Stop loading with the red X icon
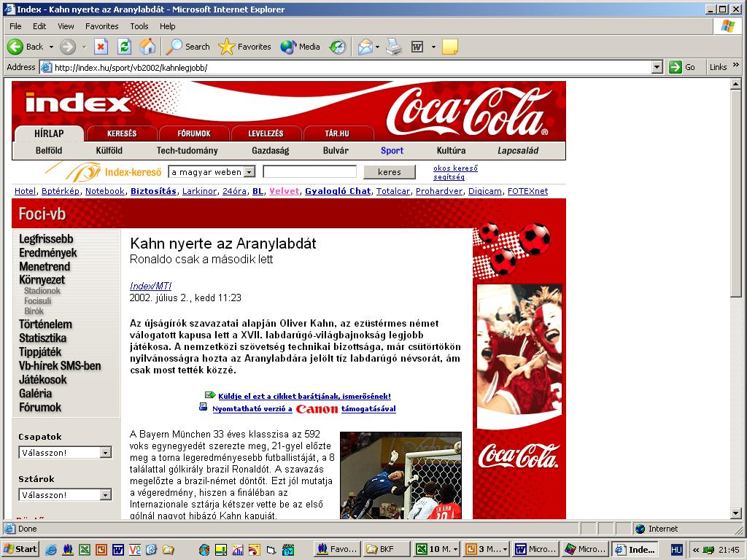Viewport: 747px width, 560px height. 101,47
